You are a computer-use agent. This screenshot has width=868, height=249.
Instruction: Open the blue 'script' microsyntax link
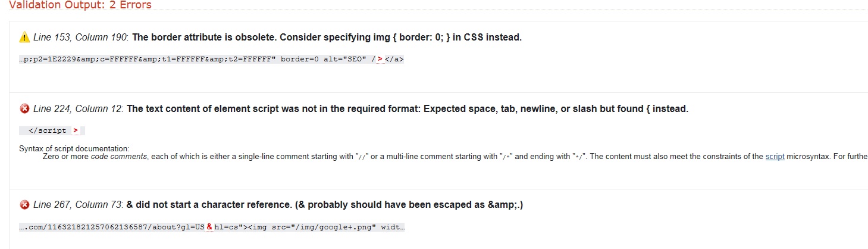tap(775, 157)
